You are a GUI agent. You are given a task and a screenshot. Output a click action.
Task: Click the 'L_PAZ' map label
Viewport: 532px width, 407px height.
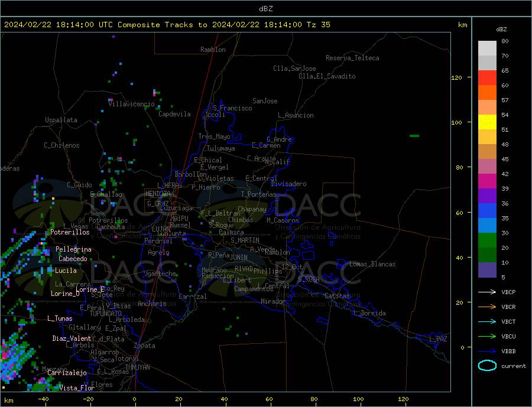click(x=438, y=339)
